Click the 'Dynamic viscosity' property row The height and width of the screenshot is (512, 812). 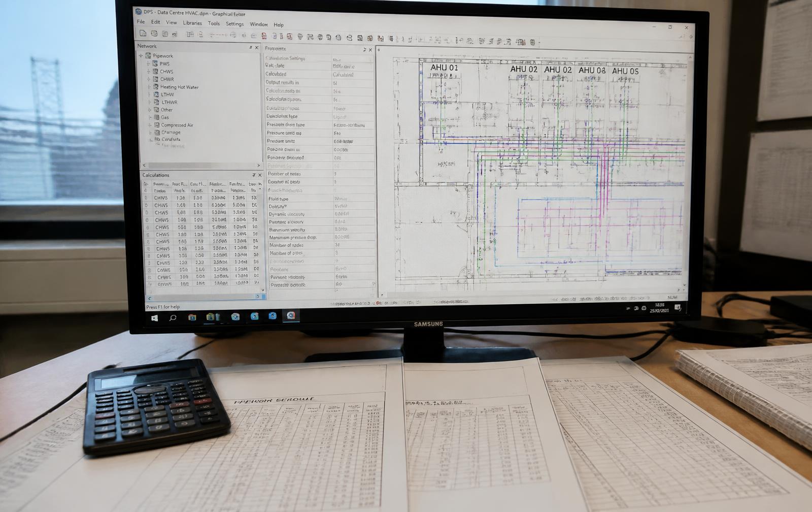click(x=322, y=214)
